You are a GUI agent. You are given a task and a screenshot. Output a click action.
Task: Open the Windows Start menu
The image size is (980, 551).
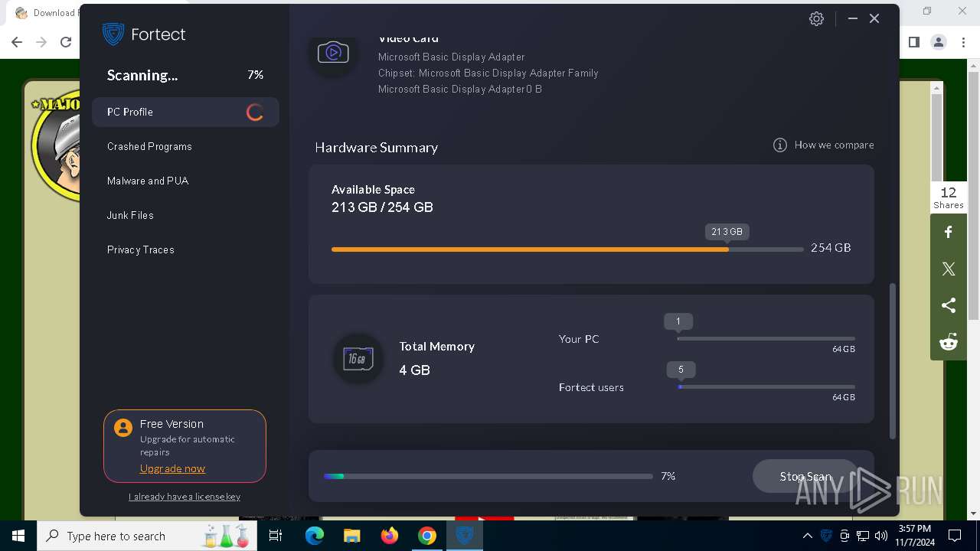(18, 536)
